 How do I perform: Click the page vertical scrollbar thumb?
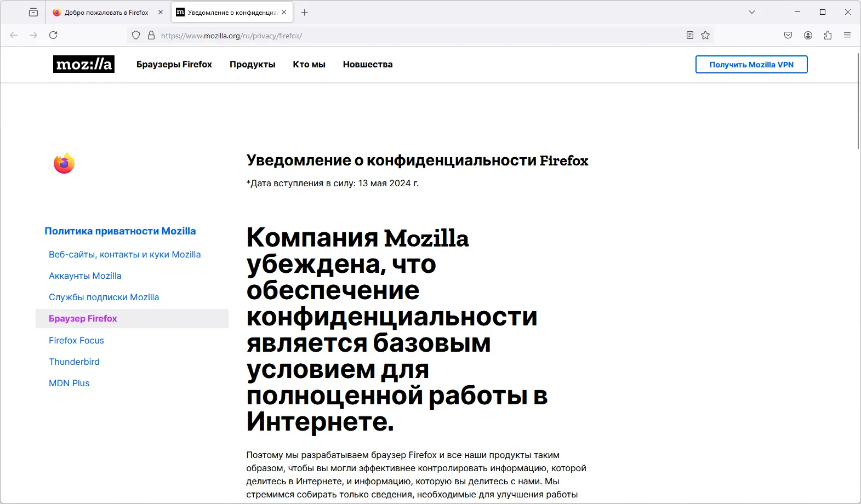858,101
